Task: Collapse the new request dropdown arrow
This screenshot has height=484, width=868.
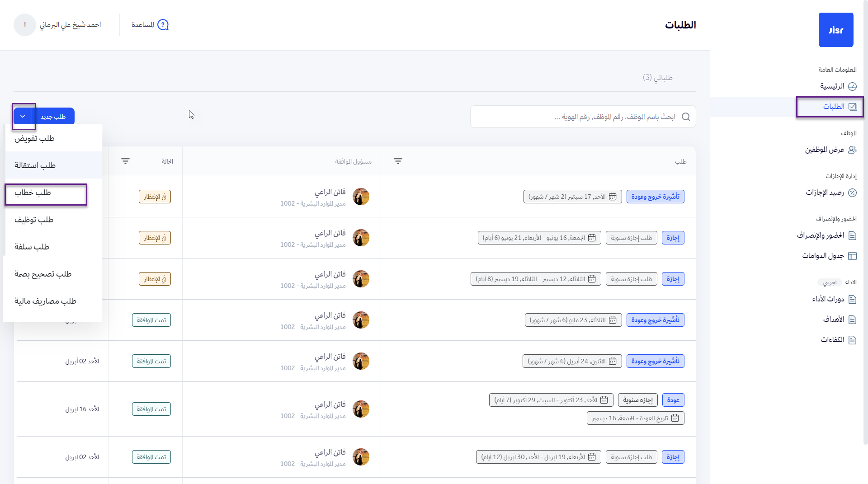Action: pos(23,117)
